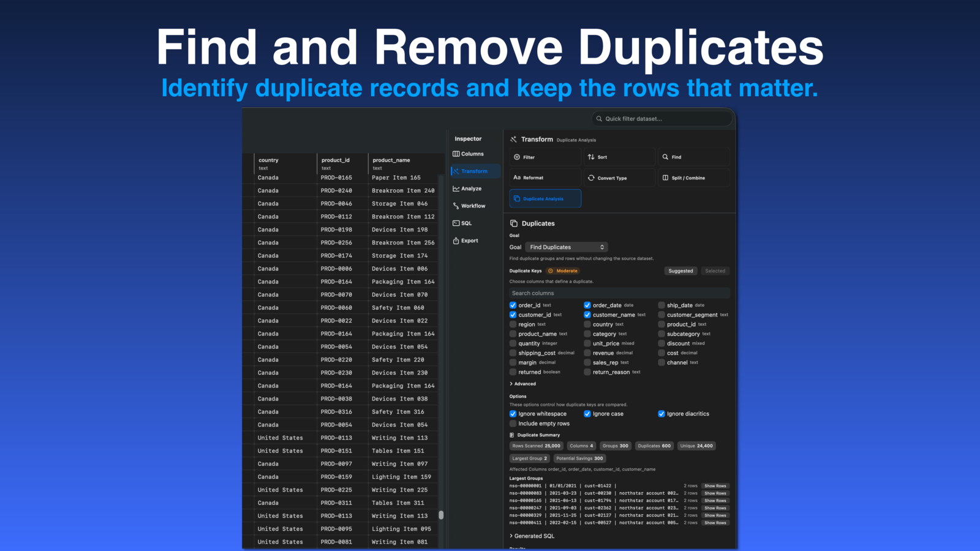The image size is (980, 551).
Task: Expand the Generated SQL section
Action: click(x=532, y=536)
